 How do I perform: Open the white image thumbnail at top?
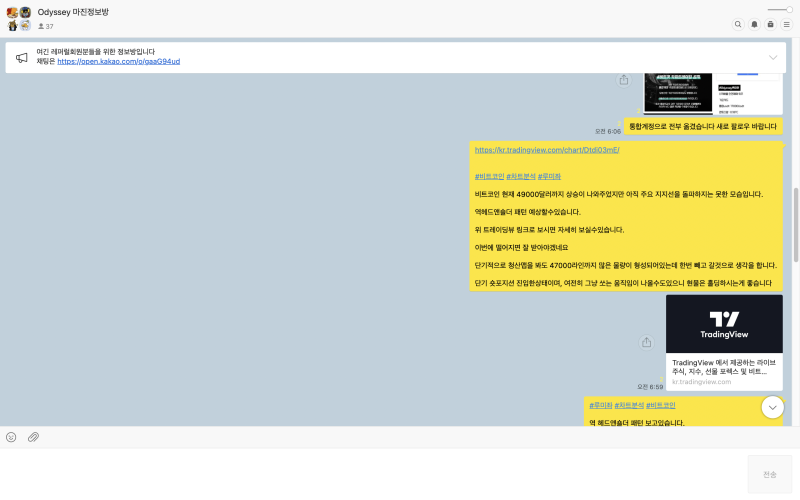tap(748, 94)
